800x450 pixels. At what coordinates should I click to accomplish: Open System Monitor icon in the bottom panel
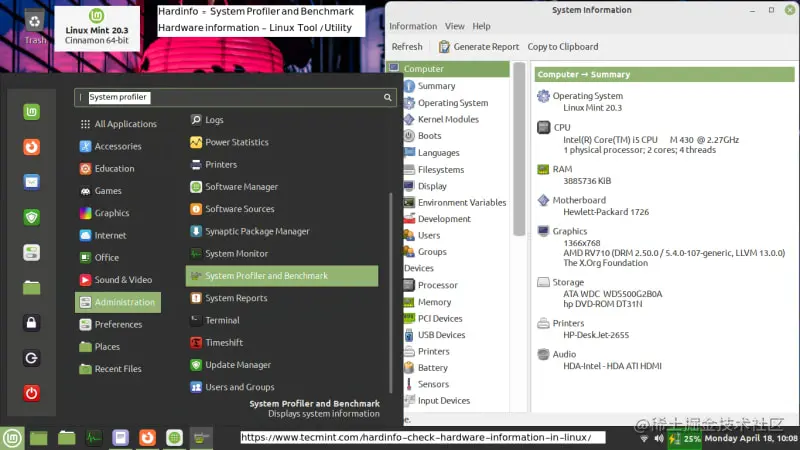point(93,438)
